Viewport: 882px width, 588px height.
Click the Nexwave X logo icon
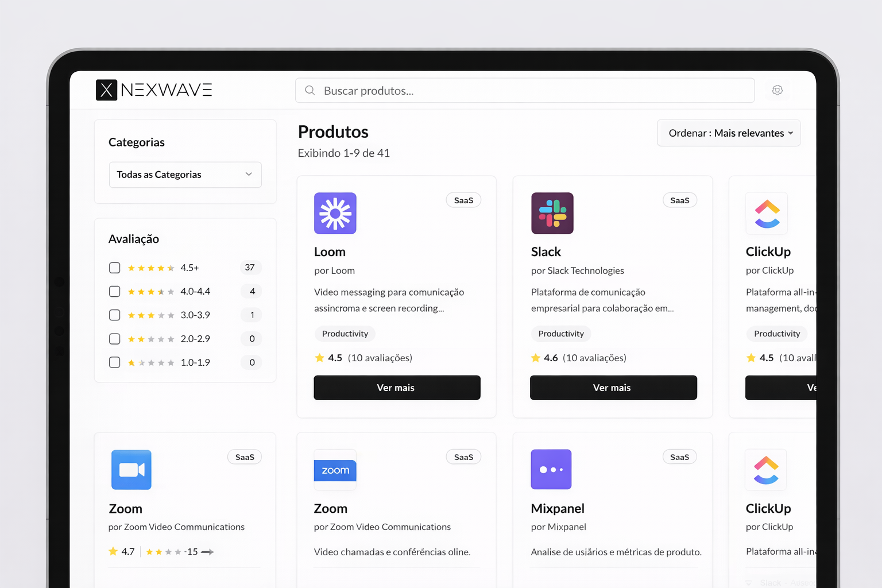click(x=106, y=90)
